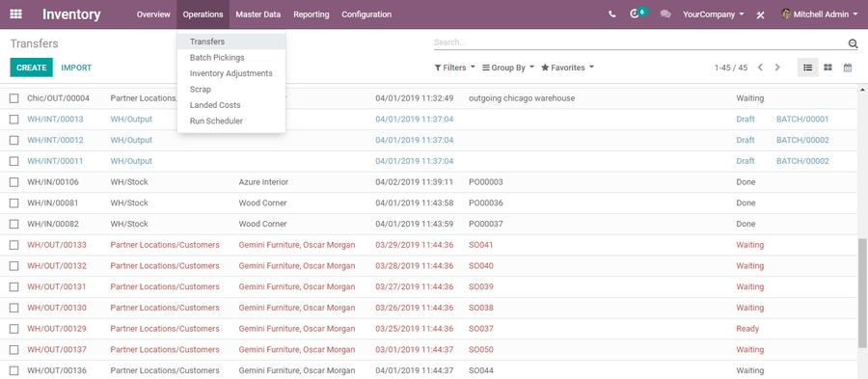Choose Landed Costs menu entry
This screenshot has width=868, height=379.
point(231,105)
